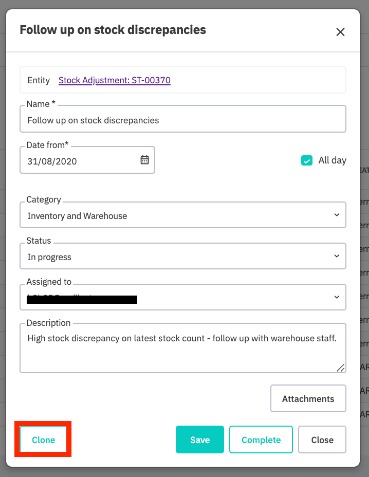369x477 pixels.
Task: Open the calendar picker icon in Date from
Action: pyautogui.click(x=145, y=160)
